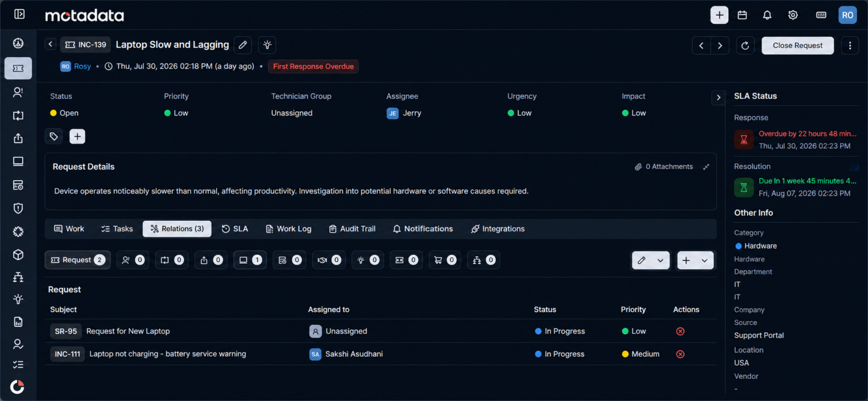The width and height of the screenshot is (868, 401).
Task: Expand the Request Details box
Action: 706,167
